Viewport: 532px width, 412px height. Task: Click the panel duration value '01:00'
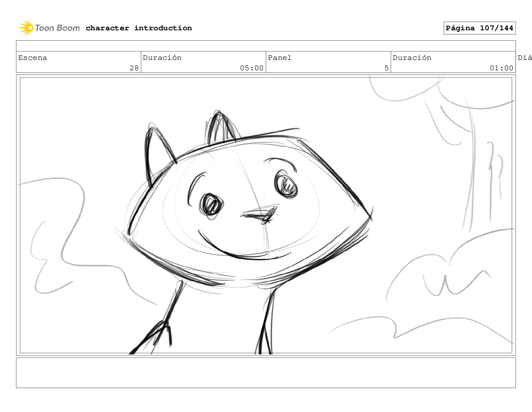coord(501,68)
